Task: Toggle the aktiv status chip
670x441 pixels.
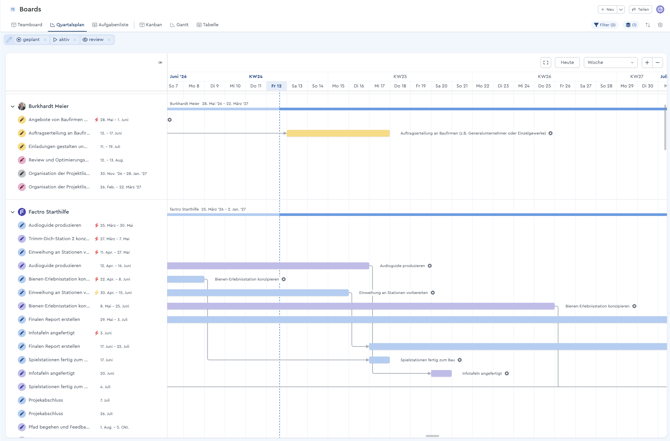Action: [61, 40]
